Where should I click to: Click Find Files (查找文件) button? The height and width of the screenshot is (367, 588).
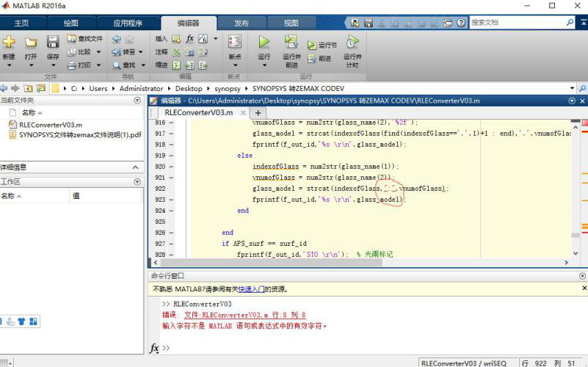[x=84, y=38]
